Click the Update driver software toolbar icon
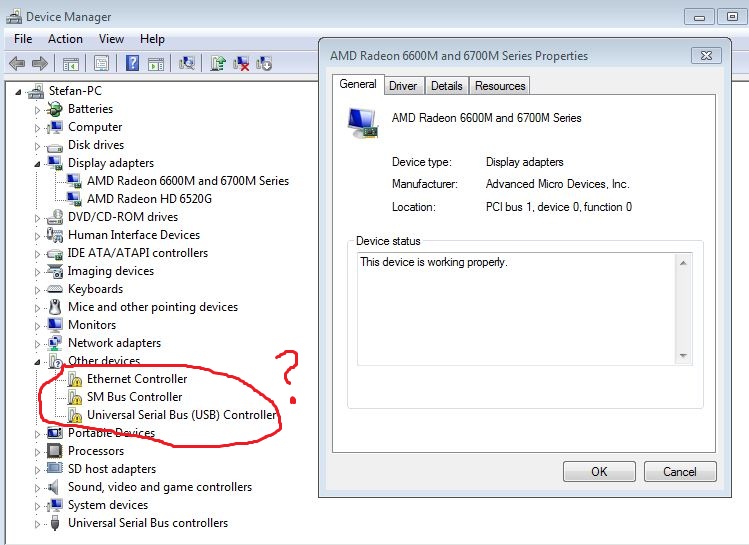 point(218,63)
